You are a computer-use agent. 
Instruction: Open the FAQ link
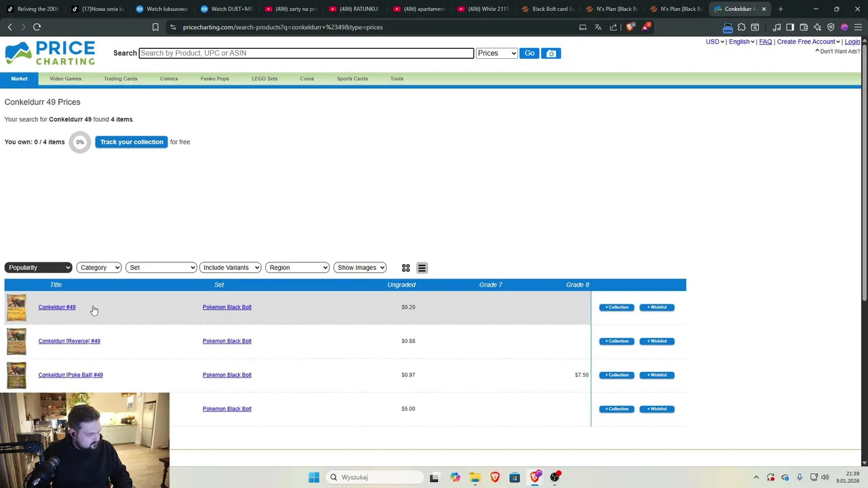[x=766, y=41]
